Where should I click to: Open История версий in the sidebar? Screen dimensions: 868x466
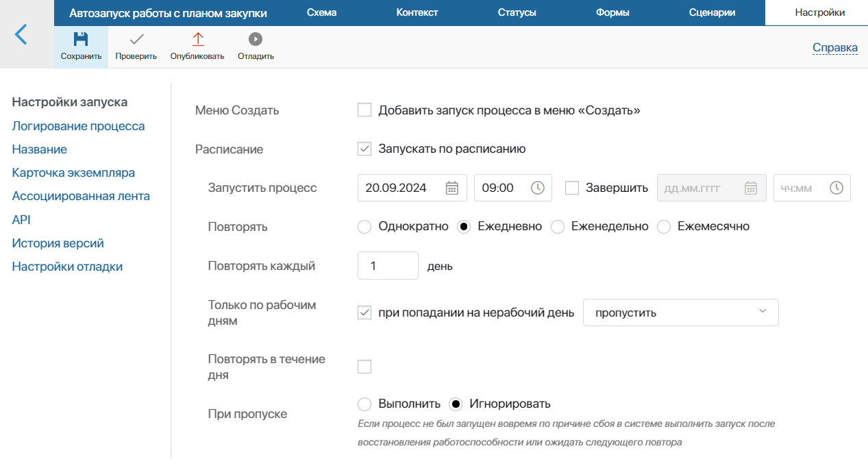(x=58, y=243)
